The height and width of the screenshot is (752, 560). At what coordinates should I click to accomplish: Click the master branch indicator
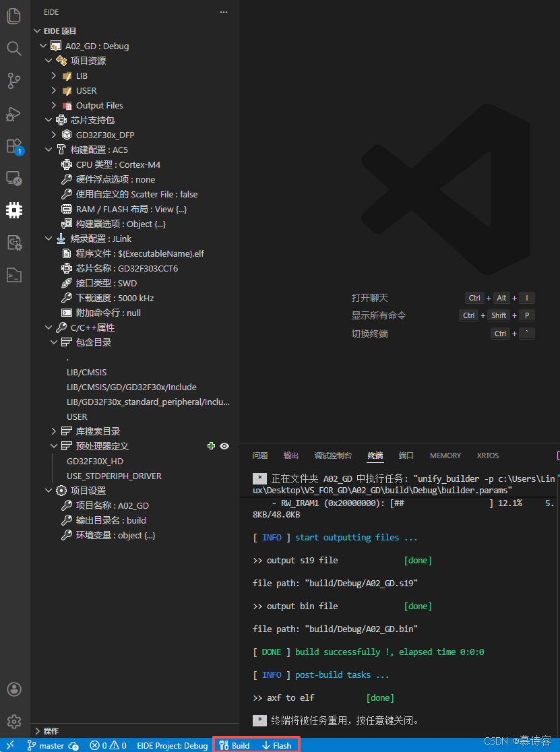pyautogui.click(x=45, y=745)
